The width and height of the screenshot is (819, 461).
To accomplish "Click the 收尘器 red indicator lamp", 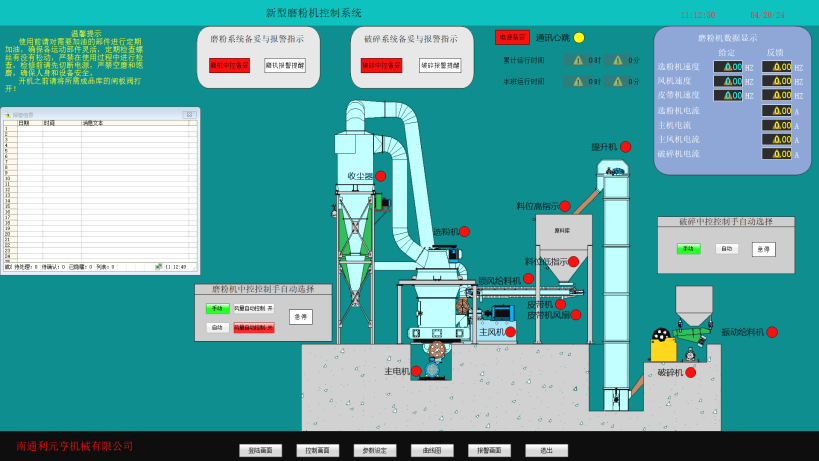I will coord(381,176).
